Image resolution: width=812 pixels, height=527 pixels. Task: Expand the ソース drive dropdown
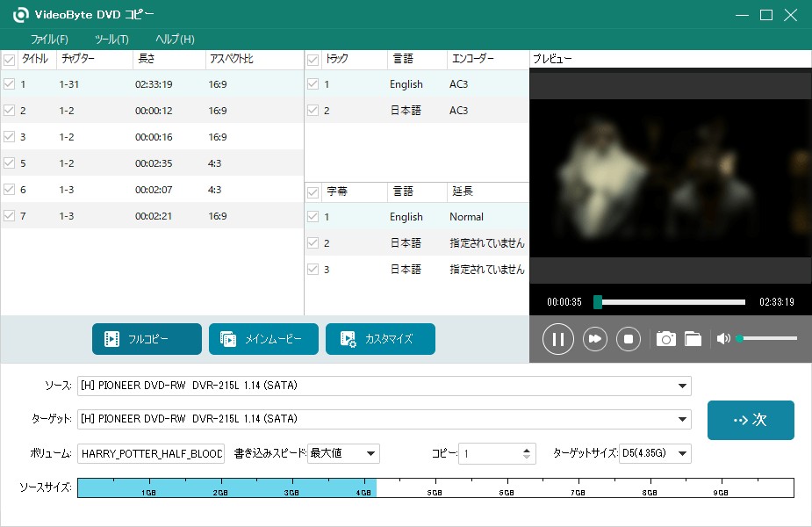pos(682,386)
